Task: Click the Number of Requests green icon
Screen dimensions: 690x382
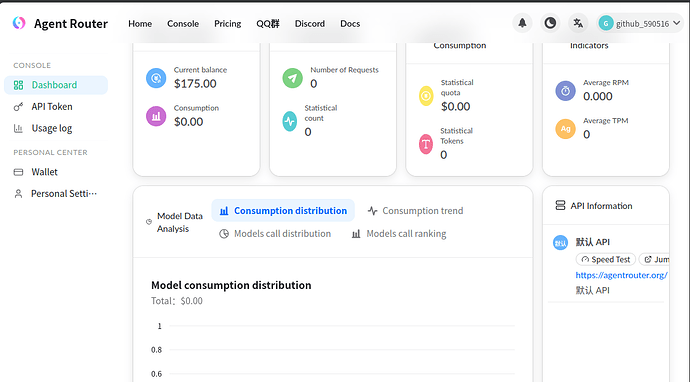Action: pos(293,78)
